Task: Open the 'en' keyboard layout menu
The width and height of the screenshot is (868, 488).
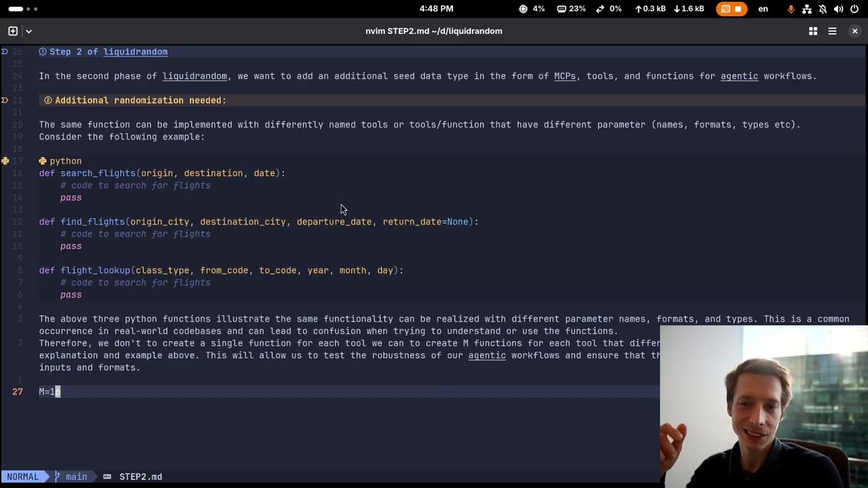Action: pyautogui.click(x=763, y=9)
